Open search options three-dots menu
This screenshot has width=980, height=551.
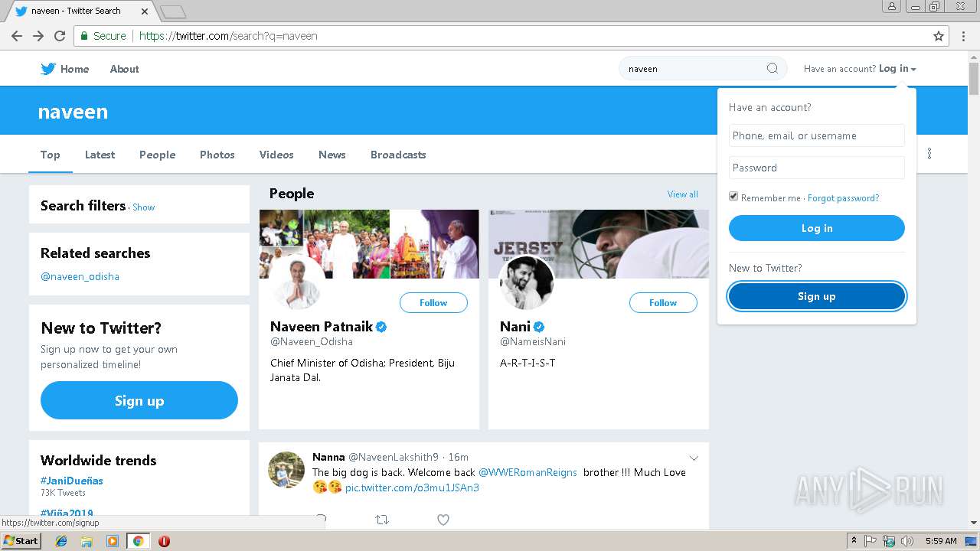point(929,154)
